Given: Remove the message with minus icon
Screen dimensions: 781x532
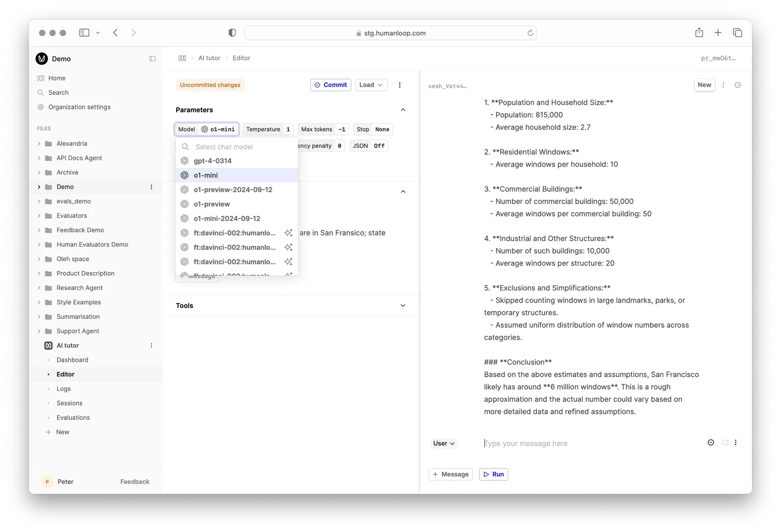Looking at the screenshot, I should point(711,443).
